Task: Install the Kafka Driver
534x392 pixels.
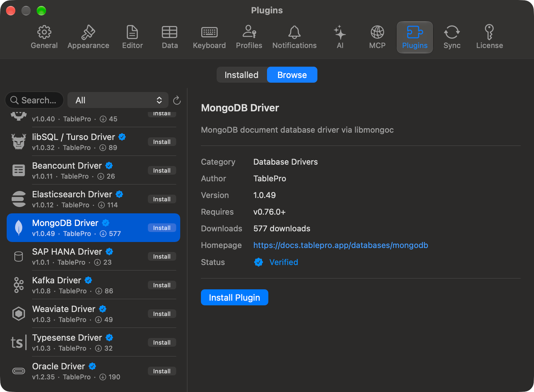Action: coord(162,285)
